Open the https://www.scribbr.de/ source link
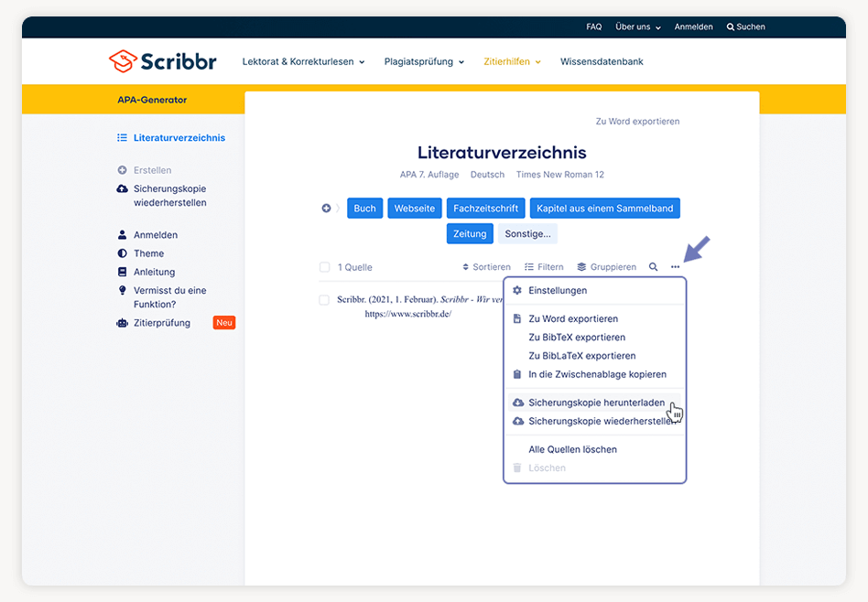 pyautogui.click(x=408, y=315)
